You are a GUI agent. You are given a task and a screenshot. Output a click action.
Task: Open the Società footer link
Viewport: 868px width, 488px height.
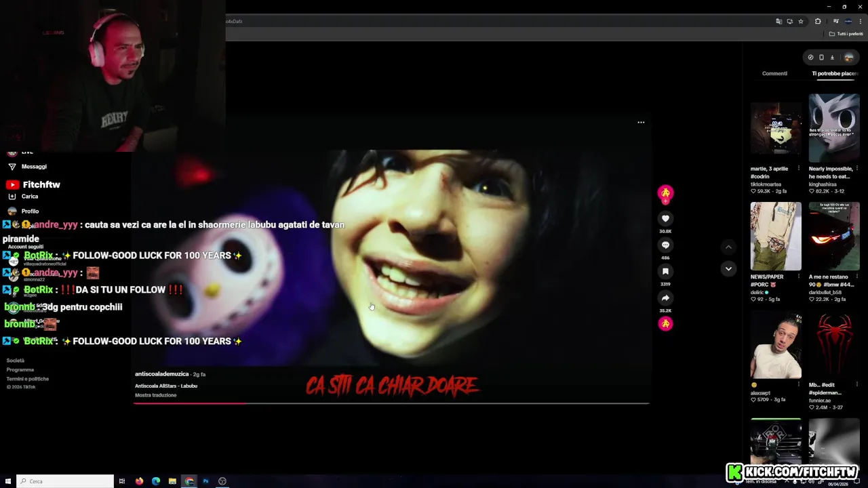(16, 361)
